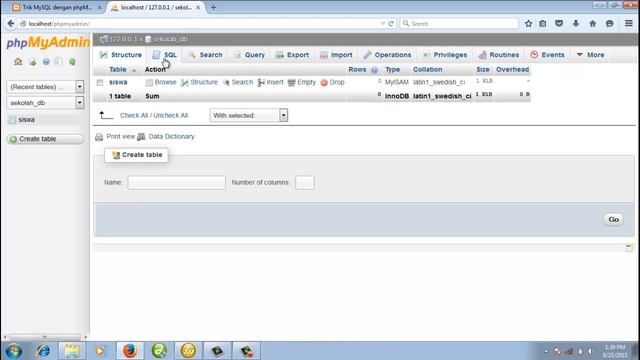Screen dimensions: 640x360
Task: Open the Windows Start button
Action: coord(14,351)
